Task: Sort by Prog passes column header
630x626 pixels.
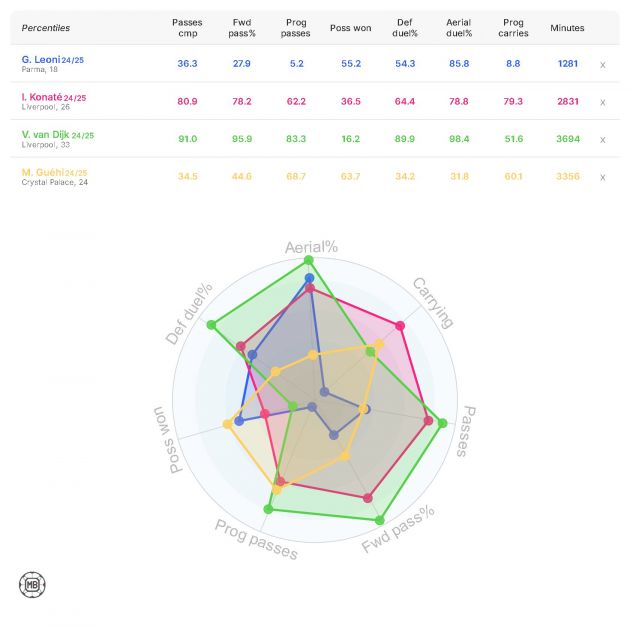Action: click(x=296, y=27)
